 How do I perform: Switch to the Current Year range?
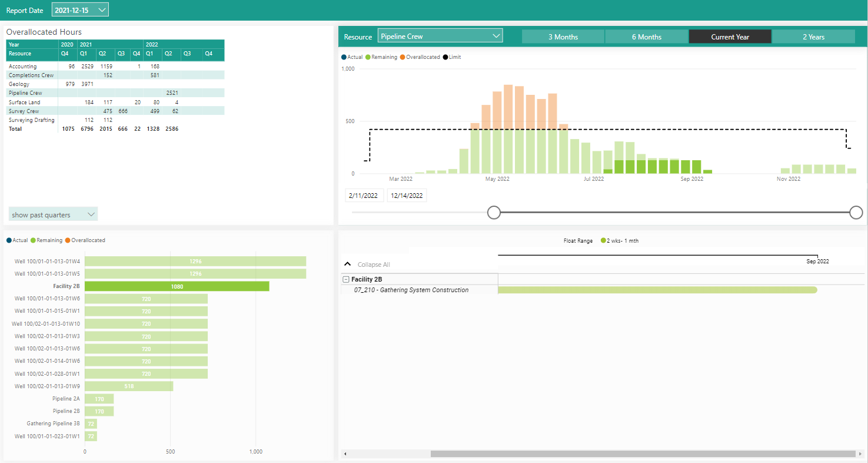[x=730, y=37]
